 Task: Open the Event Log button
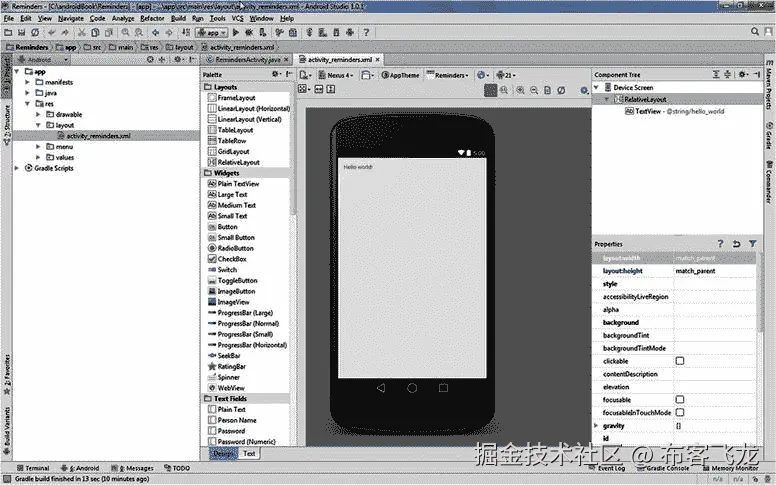pos(607,468)
